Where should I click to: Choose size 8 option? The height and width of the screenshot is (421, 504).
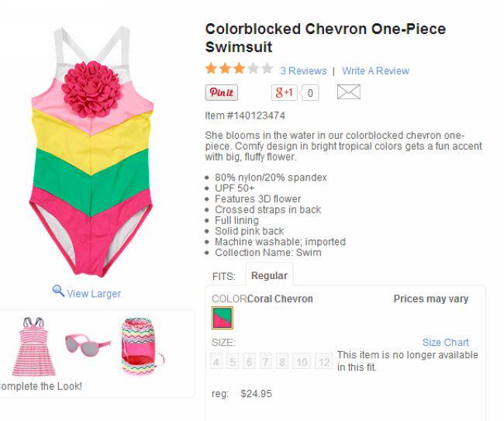tap(282, 362)
